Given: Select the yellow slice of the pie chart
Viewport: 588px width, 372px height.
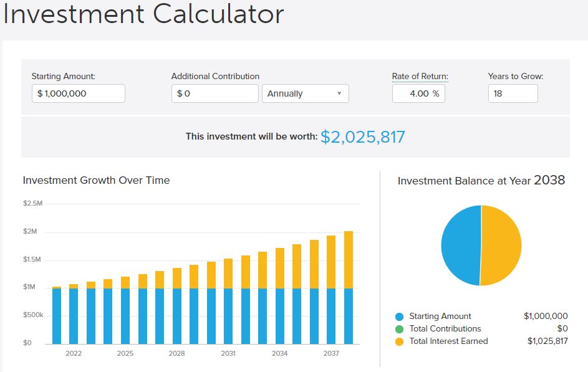Looking at the screenshot, I should point(501,245).
